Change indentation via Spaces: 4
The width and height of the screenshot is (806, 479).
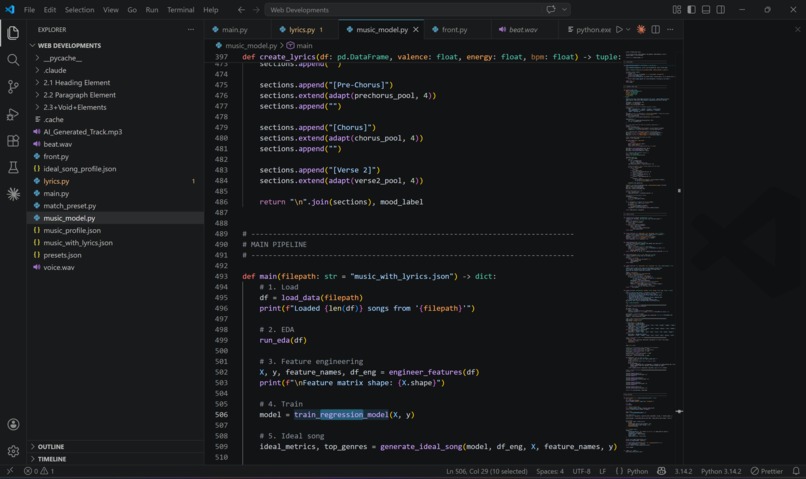[550, 471]
